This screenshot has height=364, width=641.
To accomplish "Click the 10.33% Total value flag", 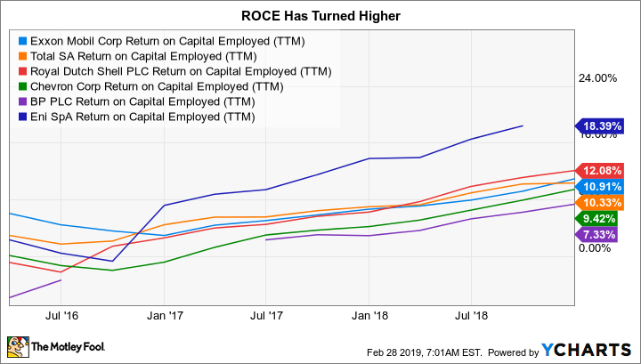I will pyautogui.click(x=602, y=203).
